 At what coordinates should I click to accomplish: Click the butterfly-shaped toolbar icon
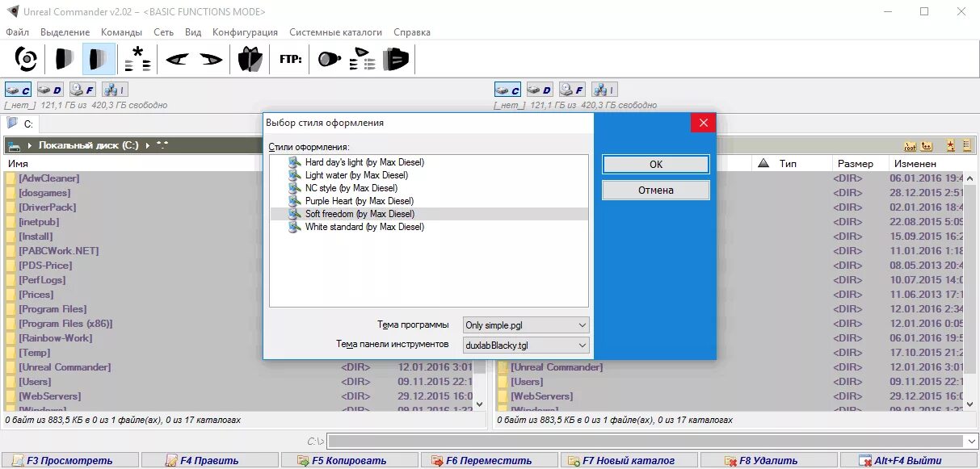tap(250, 59)
